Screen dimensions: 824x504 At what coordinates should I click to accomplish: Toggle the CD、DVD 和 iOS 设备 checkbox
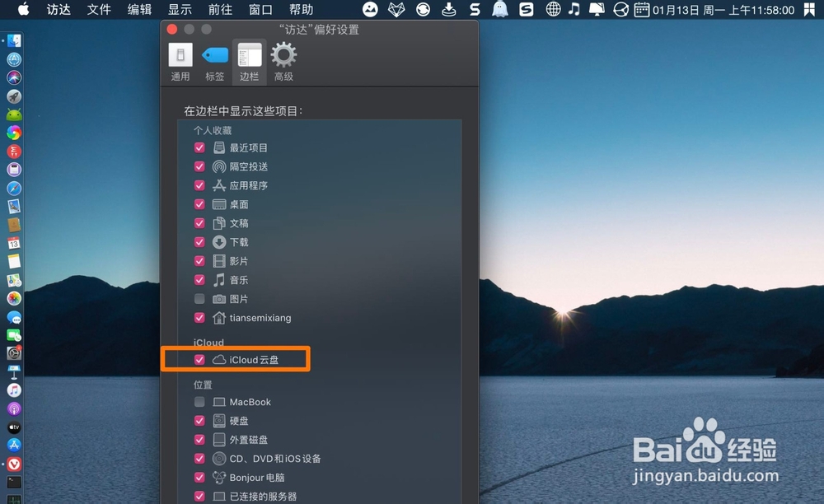click(x=199, y=459)
